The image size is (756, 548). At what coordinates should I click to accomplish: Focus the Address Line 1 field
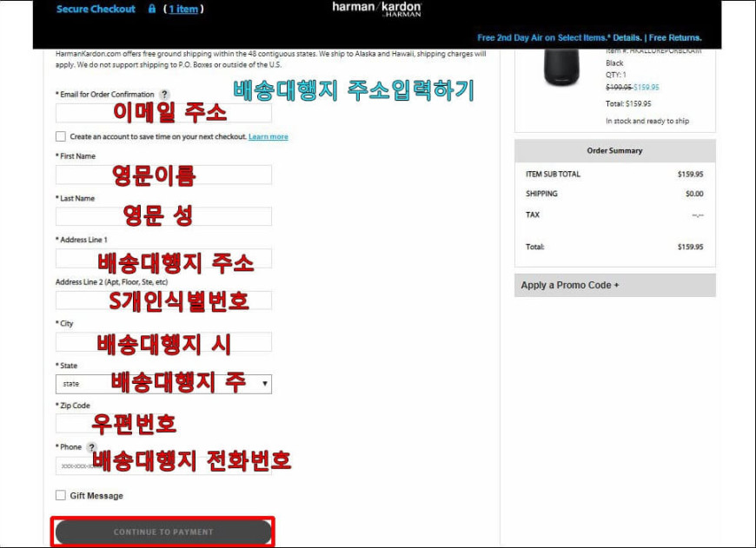[x=163, y=259]
